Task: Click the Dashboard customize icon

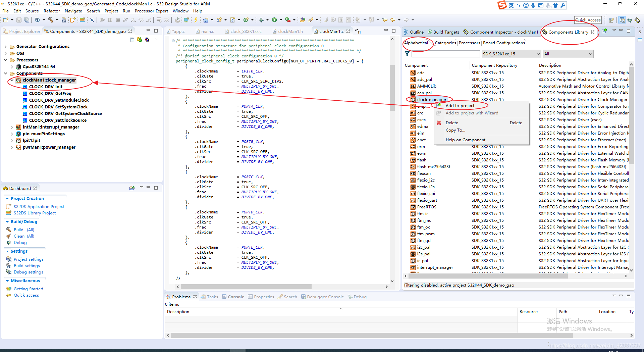Action: (132, 188)
